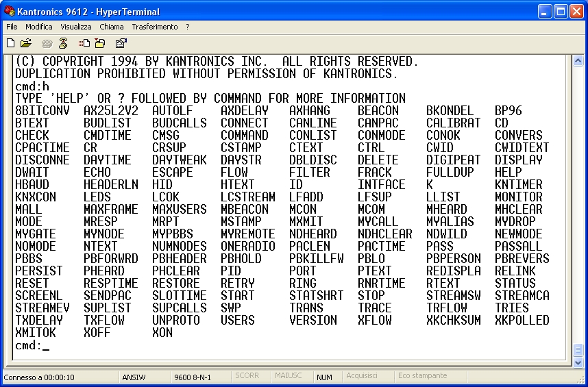Click the 'cmd:h' line in terminal

32,86
